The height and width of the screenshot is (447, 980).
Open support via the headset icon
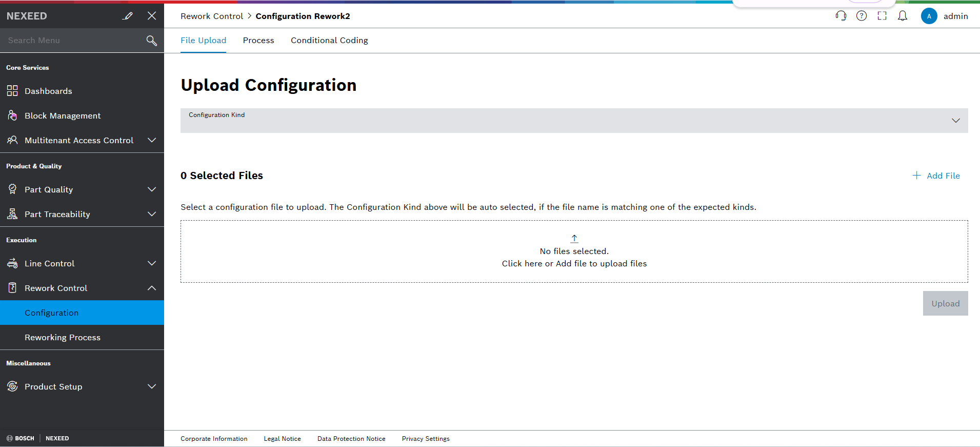[x=841, y=16]
